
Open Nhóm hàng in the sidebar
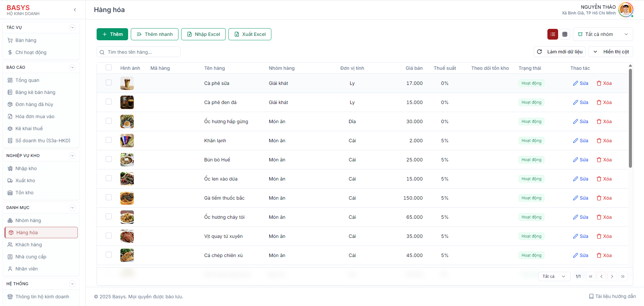(28, 220)
